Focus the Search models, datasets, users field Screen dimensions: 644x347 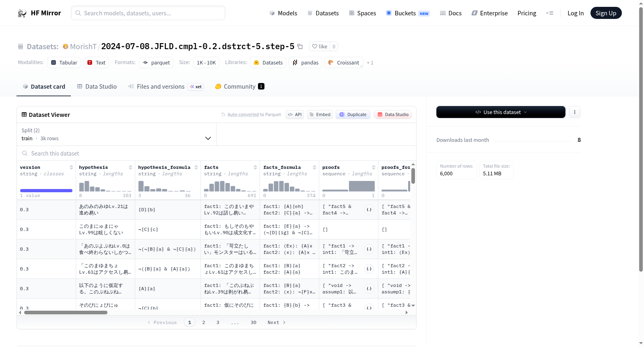pyautogui.click(x=148, y=13)
